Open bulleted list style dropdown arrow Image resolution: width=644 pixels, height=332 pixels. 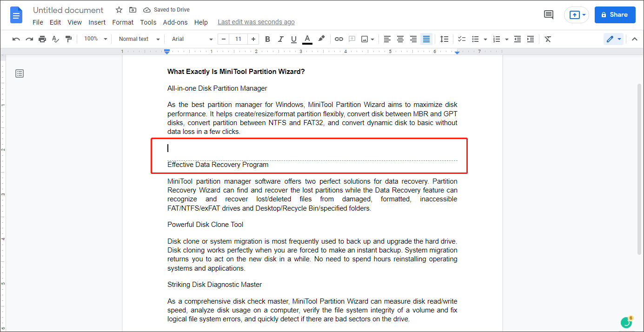[x=485, y=39]
